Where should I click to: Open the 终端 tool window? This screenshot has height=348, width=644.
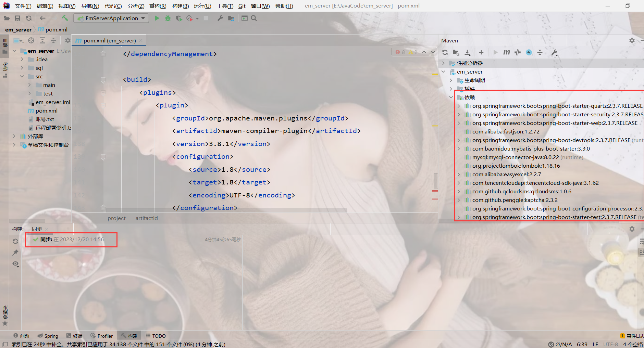[74, 336]
